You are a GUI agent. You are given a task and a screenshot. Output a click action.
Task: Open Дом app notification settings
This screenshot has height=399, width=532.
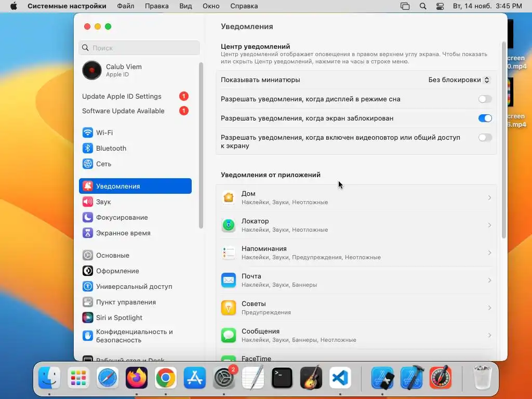click(356, 198)
